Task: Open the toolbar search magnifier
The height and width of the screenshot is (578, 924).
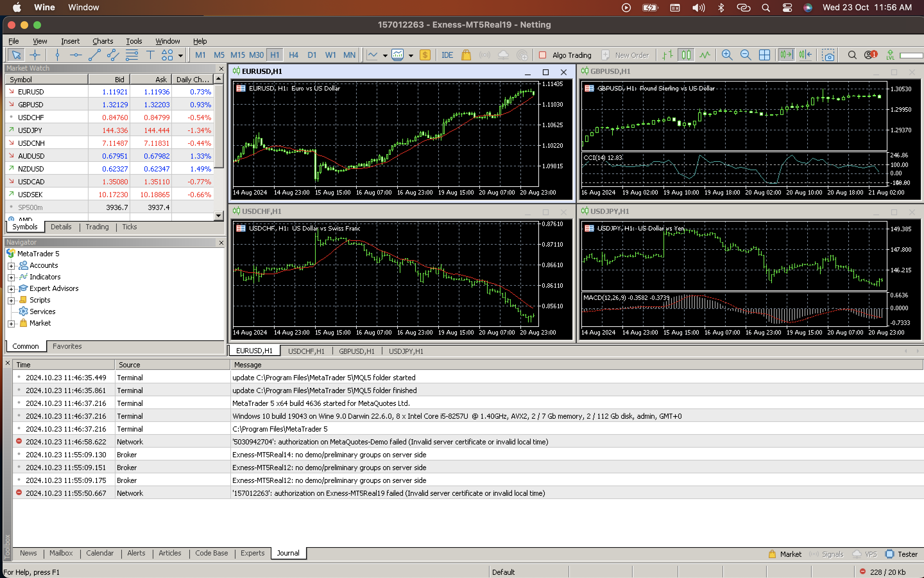Action: [x=852, y=55]
